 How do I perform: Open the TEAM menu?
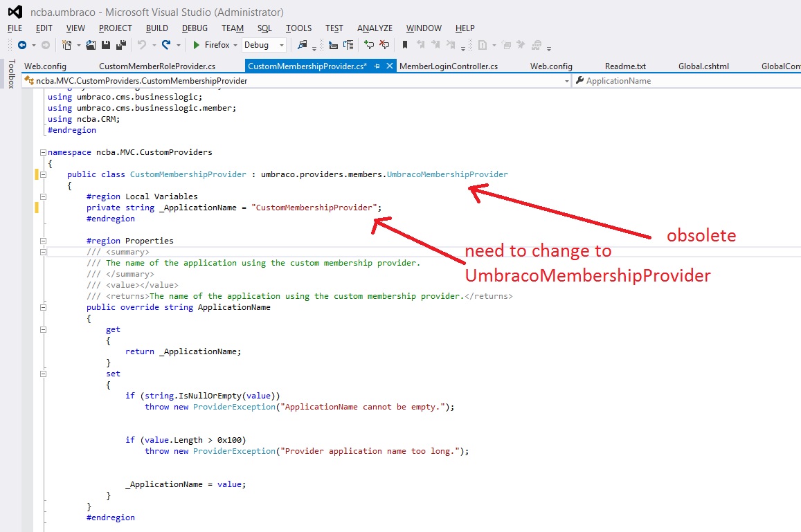[233, 28]
